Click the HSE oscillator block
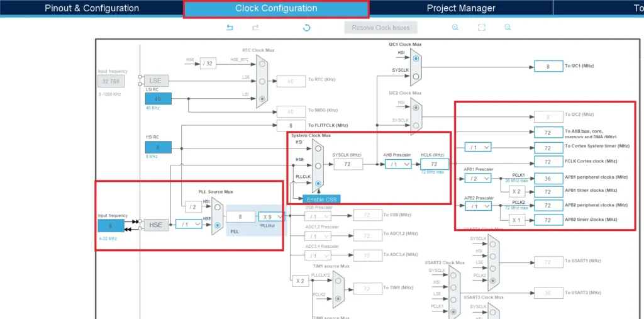Image resolution: width=644 pixels, height=319 pixels. pos(156,225)
